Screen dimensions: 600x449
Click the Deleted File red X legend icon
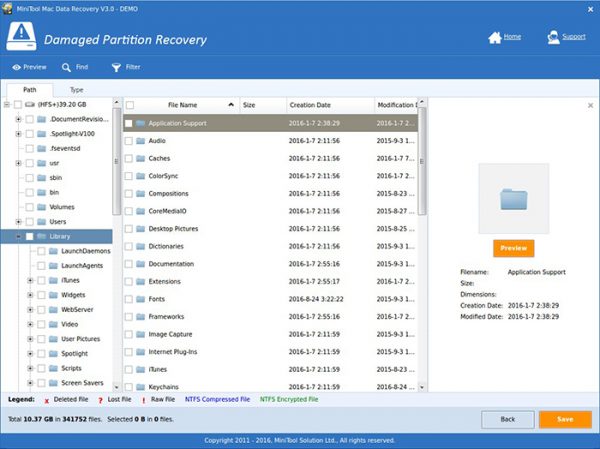coord(47,400)
